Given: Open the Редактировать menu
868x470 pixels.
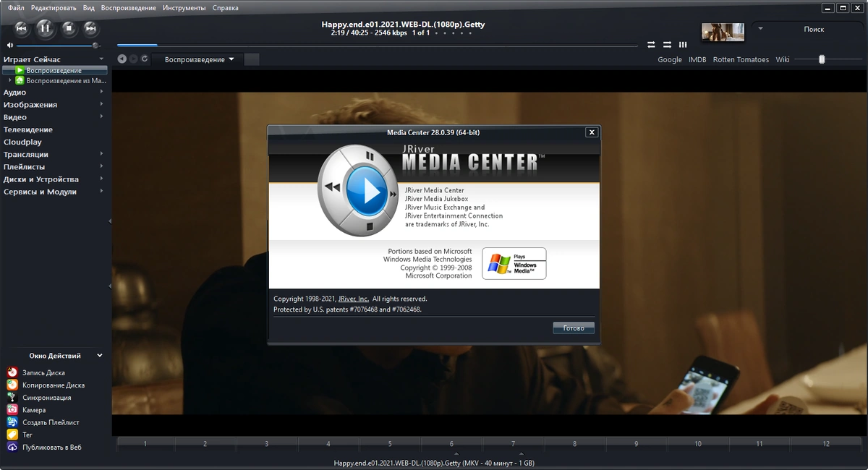Looking at the screenshot, I should [x=54, y=8].
